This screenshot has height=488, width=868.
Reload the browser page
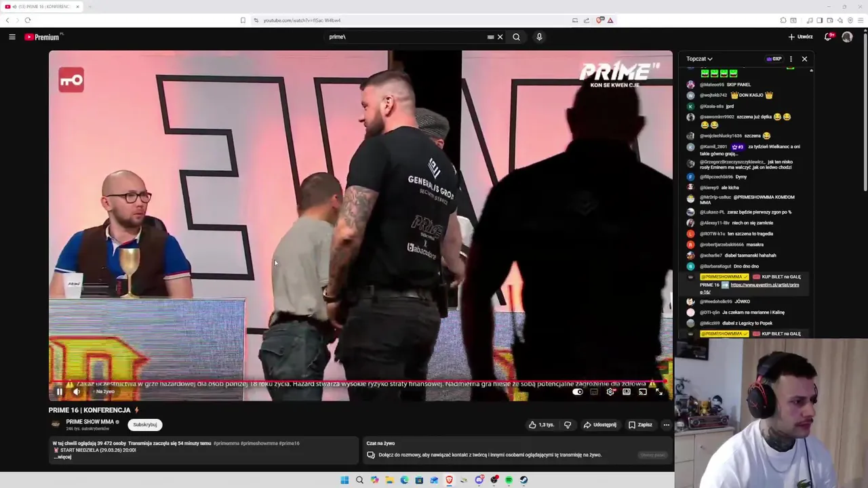click(x=27, y=20)
